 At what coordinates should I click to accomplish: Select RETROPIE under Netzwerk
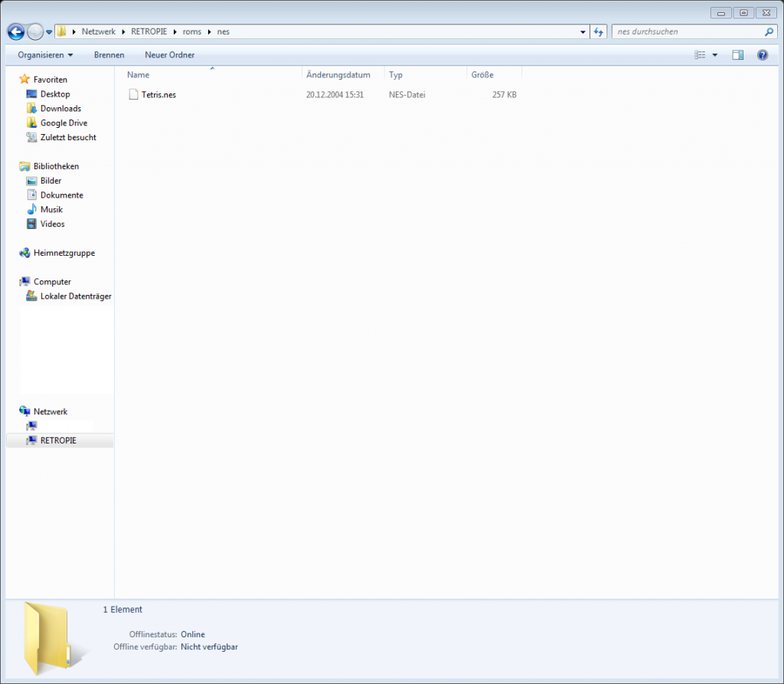point(58,441)
